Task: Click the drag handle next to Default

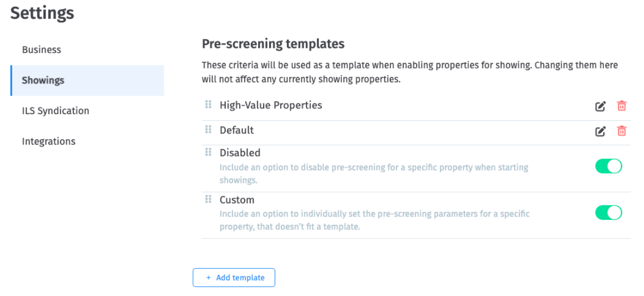Action: (209, 130)
